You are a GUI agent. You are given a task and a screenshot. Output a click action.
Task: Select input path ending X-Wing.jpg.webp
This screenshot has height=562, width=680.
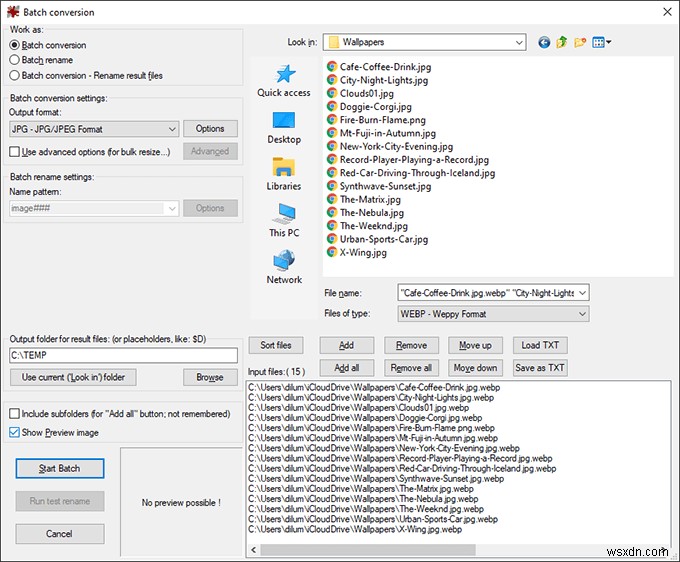355,529
